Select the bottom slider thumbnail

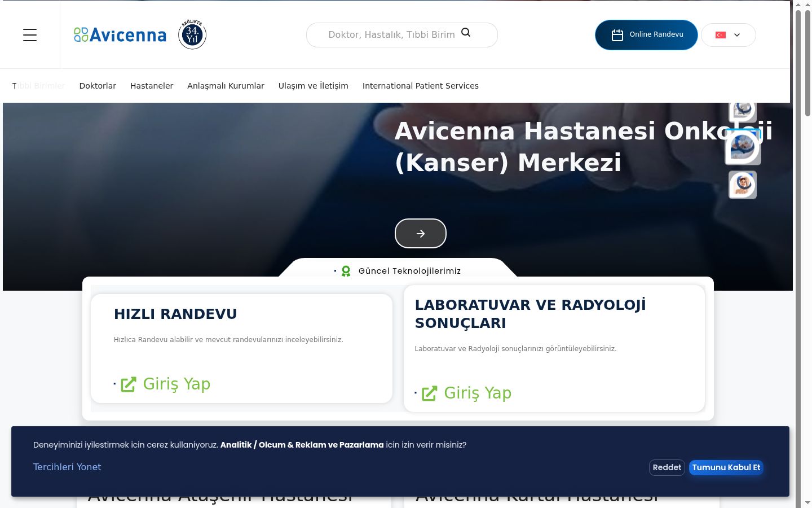(x=743, y=185)
